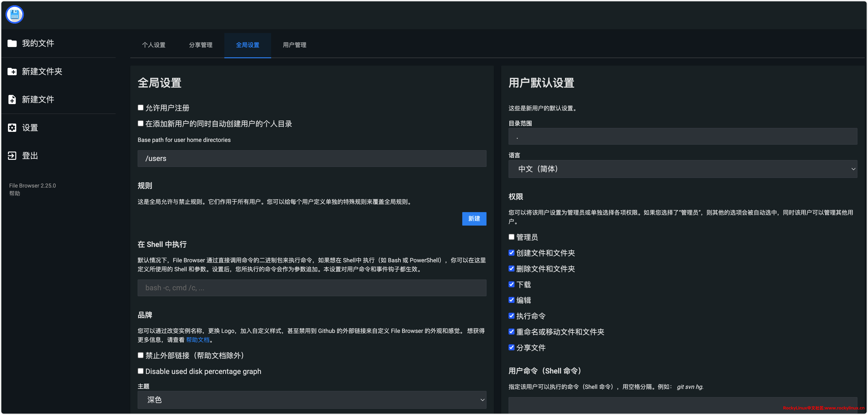Open the 帮助文档 help link
This screenshot has width=868, height=415.
point(198,340)
